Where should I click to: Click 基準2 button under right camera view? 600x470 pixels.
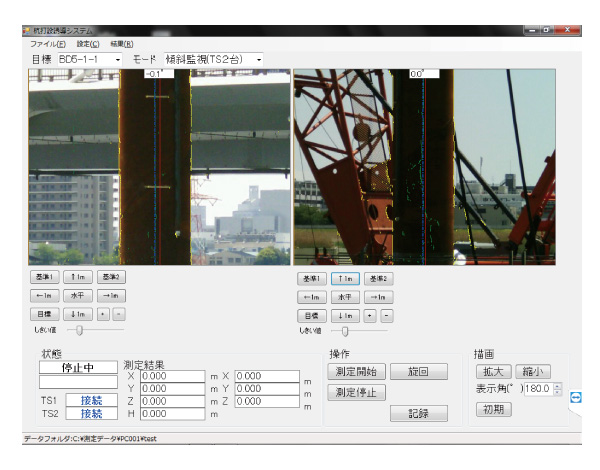point(378,279)
